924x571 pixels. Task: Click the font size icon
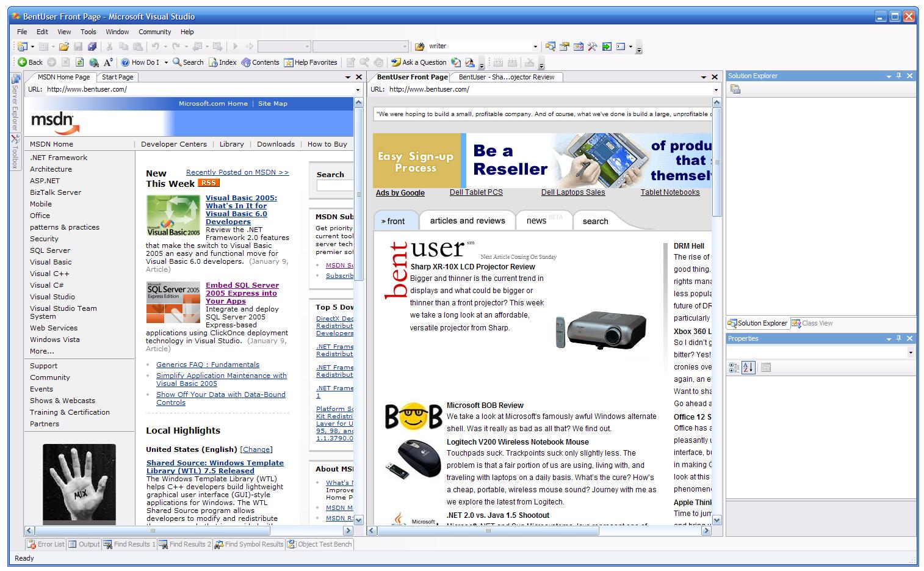click(108, 62)
